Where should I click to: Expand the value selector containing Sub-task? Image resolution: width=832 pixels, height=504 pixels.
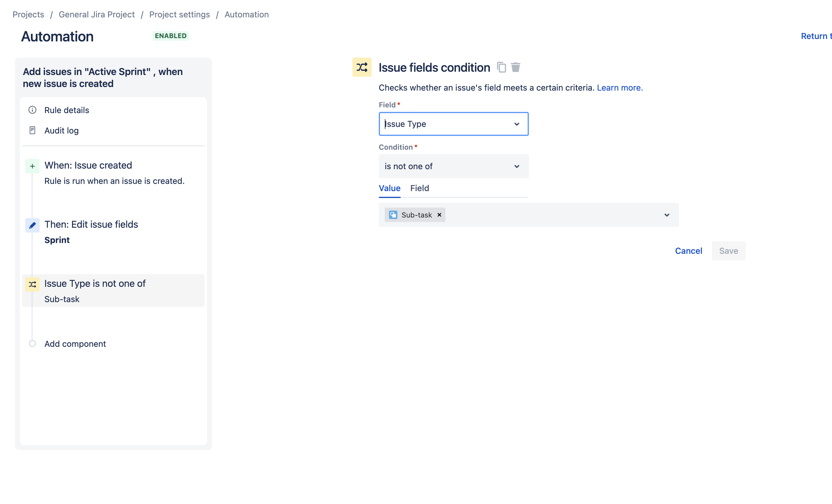point(667,215)
